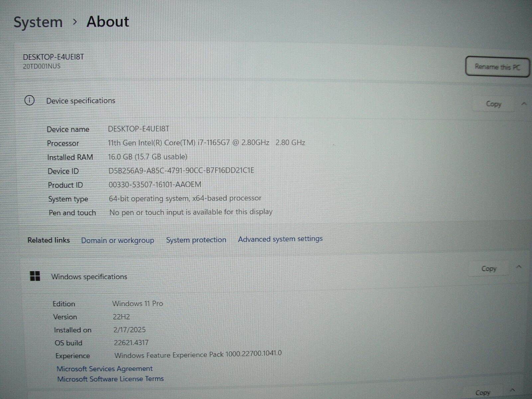Click the breadcrumb arrow between System and About

(x=75, y=22)
